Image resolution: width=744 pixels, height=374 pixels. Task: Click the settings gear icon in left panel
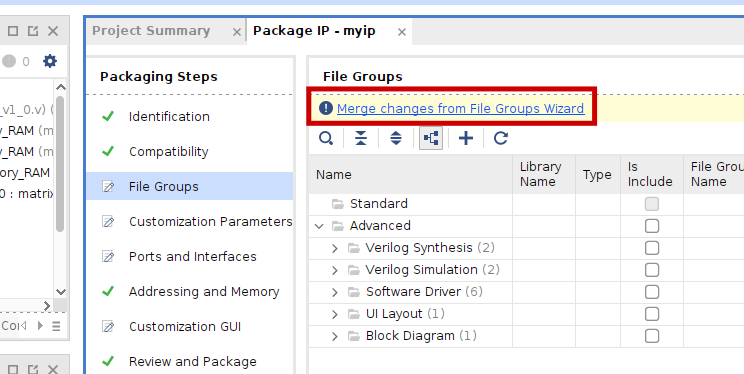coord(50,61)
